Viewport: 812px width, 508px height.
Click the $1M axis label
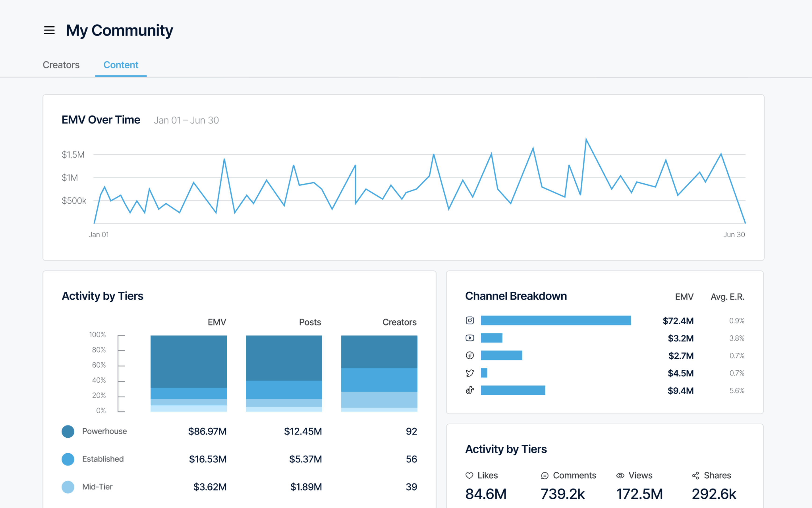coord(70,178)
